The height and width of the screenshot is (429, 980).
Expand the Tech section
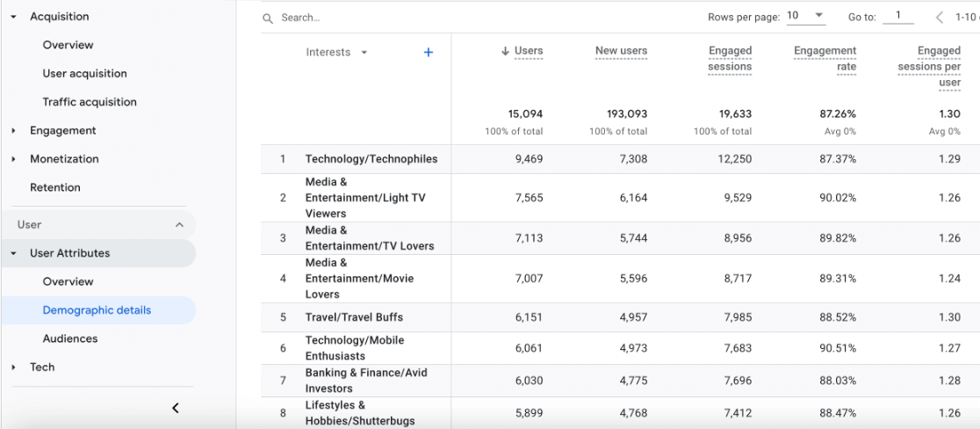14,367
